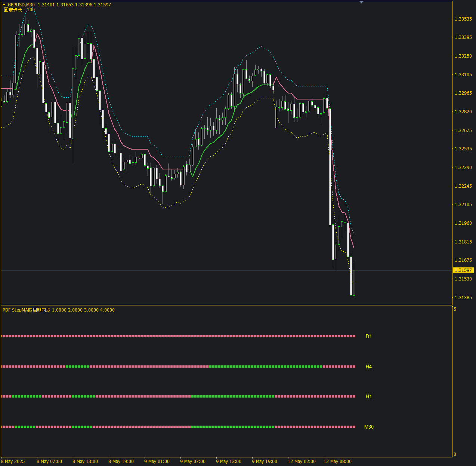Click the horizontal bid price line
Screen dimensions: 476x466
click(x=226, y=270)
